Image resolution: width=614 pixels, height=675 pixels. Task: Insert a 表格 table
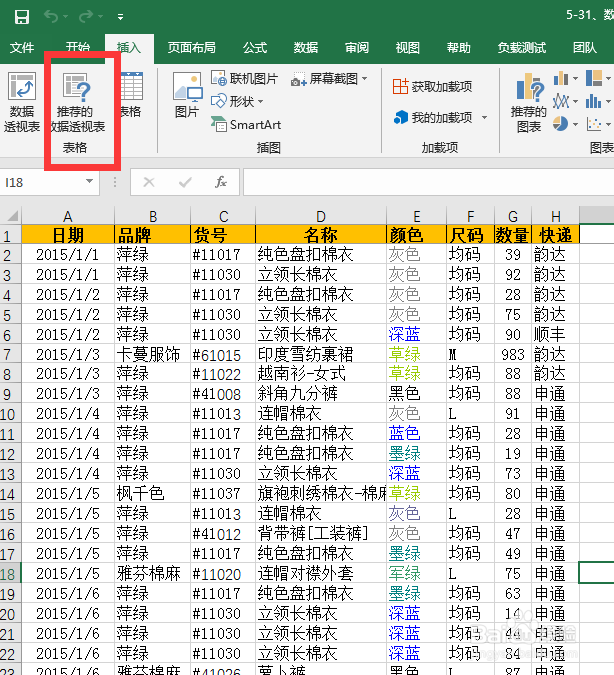(131, 96)
